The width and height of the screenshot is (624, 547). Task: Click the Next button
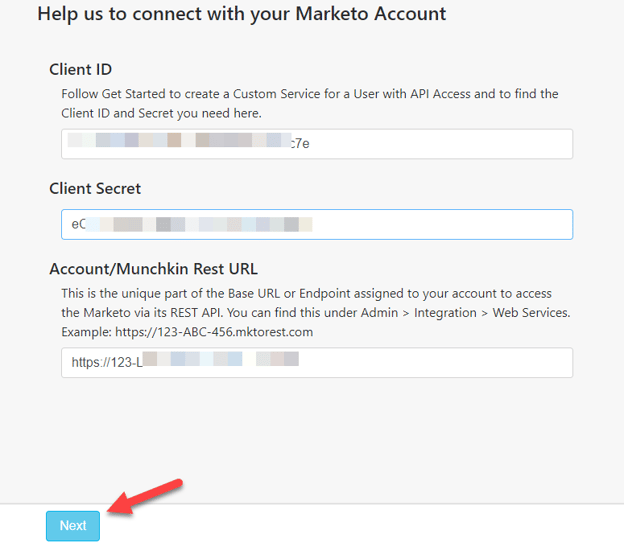coord(73,526)
